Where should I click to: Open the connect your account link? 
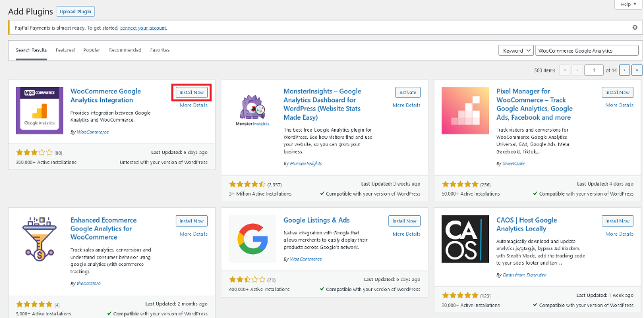pos(143,28)
